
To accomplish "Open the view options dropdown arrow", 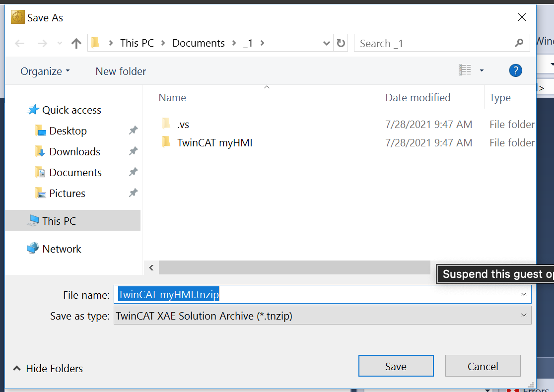I will [482, 70].
